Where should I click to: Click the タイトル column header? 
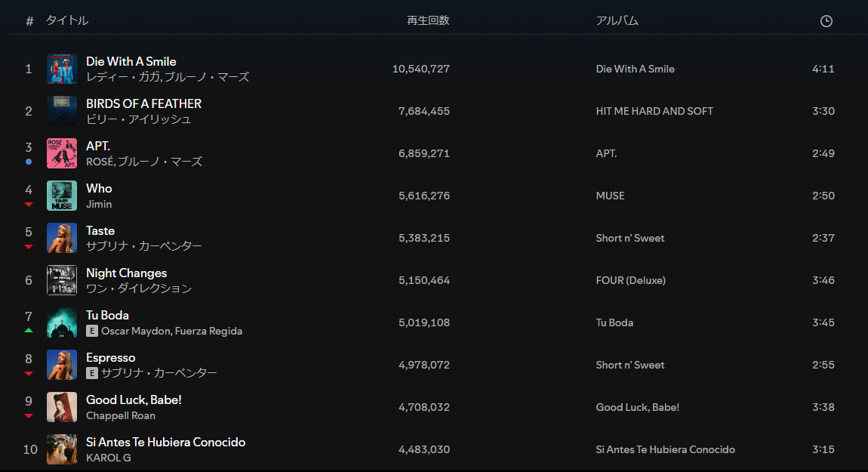tap(67, 20)
